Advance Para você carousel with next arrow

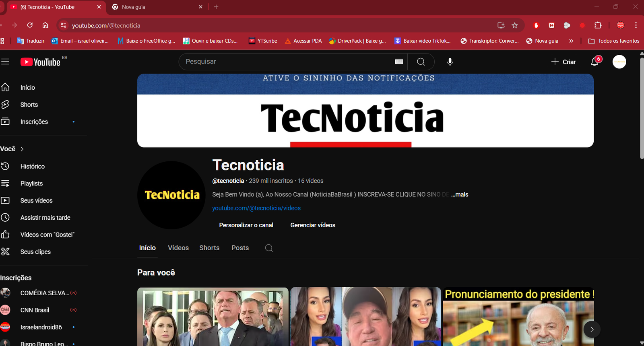(x=592, y=329)
